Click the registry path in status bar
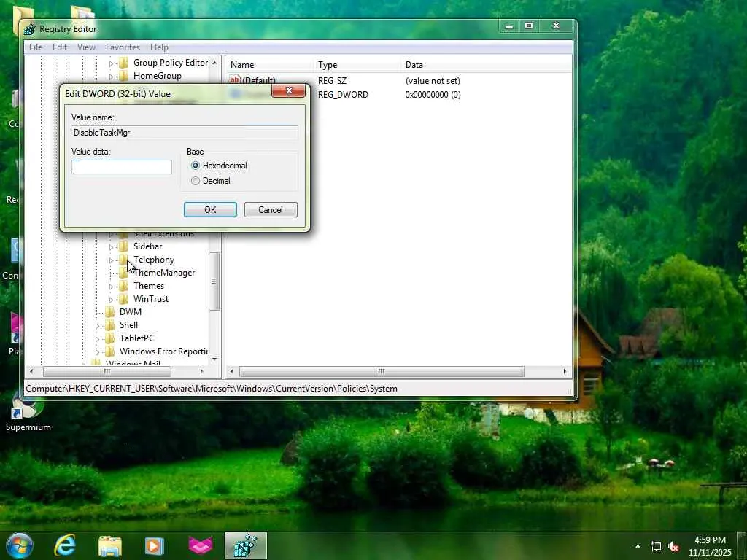The height and width of the screenshot is (560, 747). pyautogui.click(x=212, y=389)
